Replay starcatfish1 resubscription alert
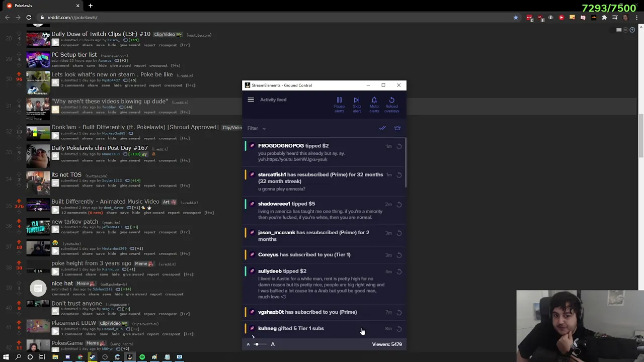This screenshot has height=362, width=644. [x=399, y=175]
